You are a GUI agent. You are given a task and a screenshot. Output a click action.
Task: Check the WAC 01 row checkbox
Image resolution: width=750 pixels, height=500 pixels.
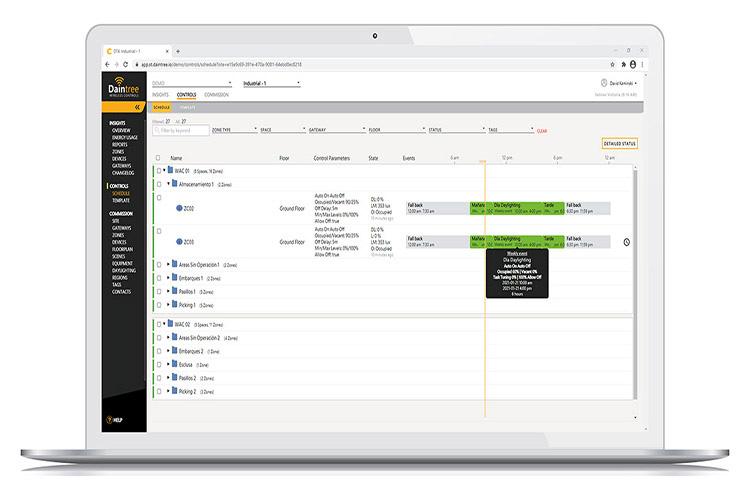click(x=159, y=171)
